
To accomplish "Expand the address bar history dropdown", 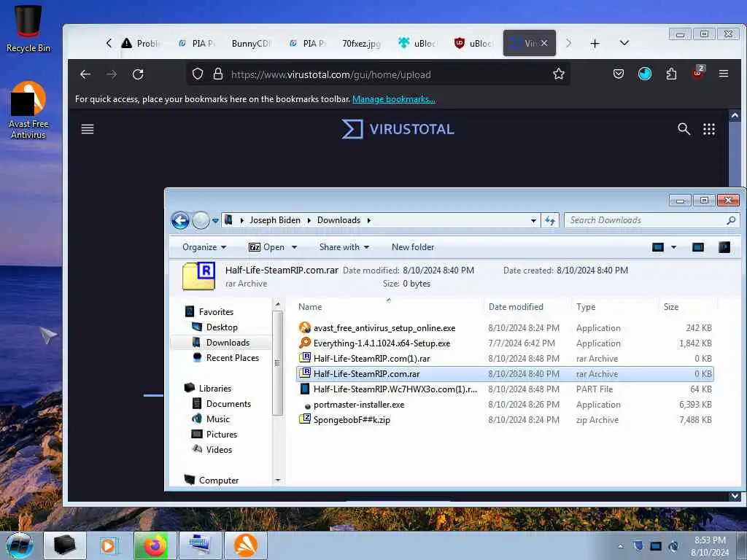I will (x=533, y=220).
